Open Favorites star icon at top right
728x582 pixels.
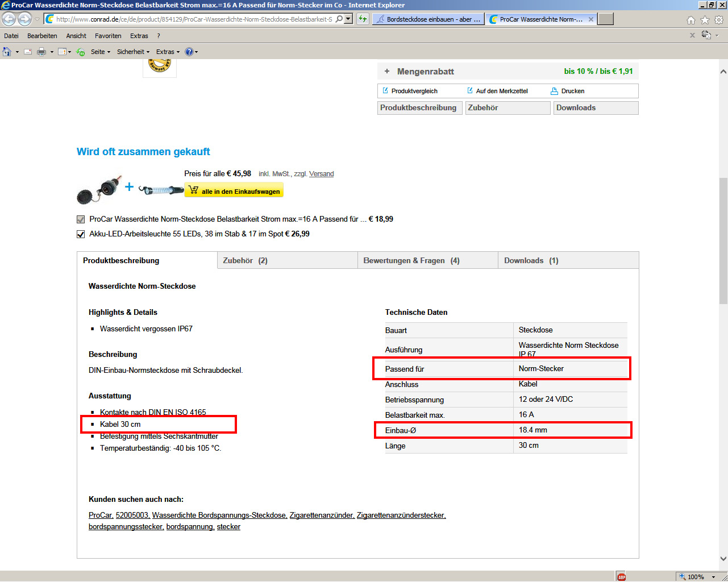point(705,20)
